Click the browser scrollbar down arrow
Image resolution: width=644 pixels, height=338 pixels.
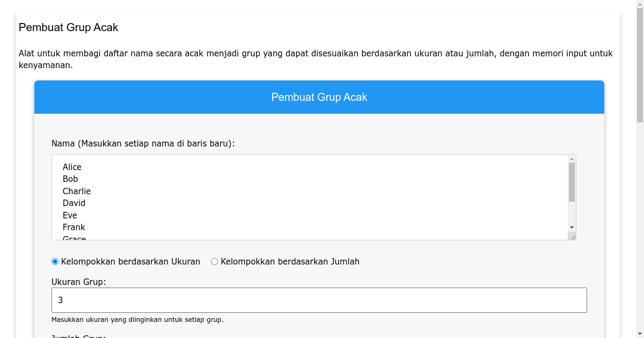[x=639, y=333]
